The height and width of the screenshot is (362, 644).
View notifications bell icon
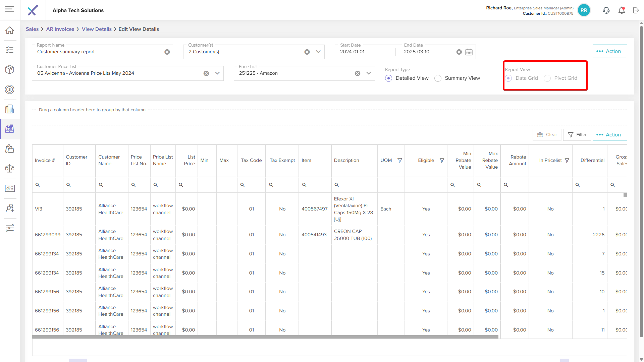[x=622, y=10]
